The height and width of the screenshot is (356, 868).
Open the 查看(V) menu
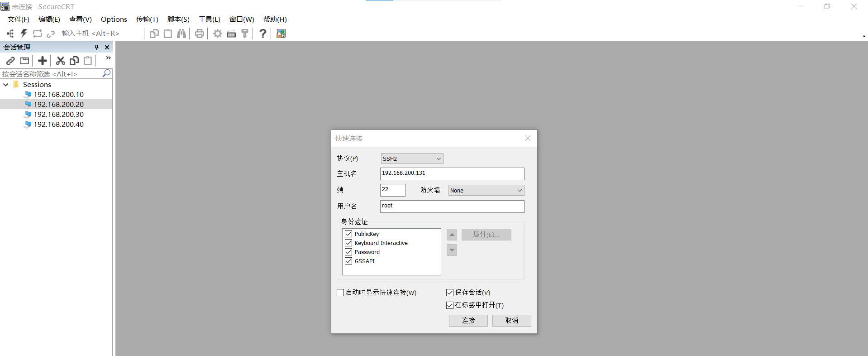pyautogui.click(x=81, y=19)
